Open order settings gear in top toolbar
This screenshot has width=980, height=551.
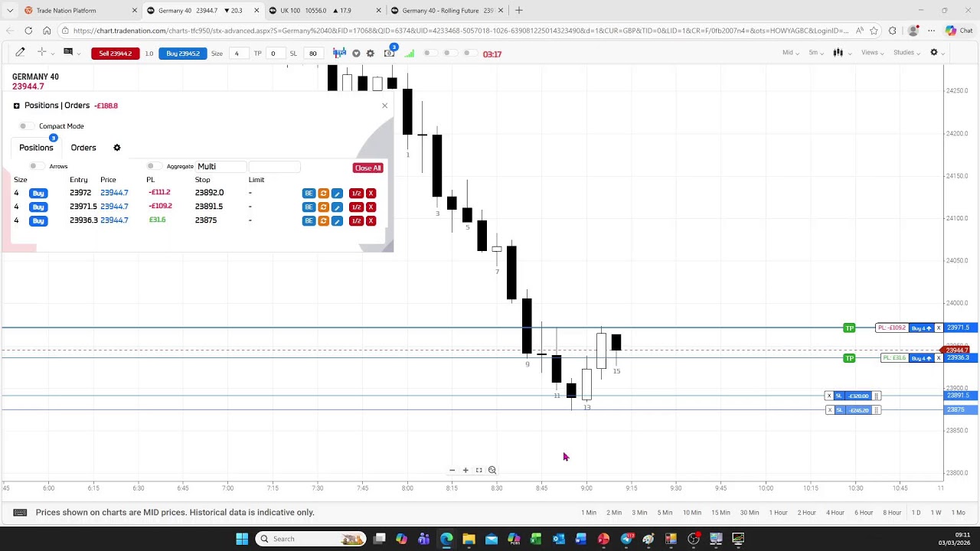pos(371,54)
